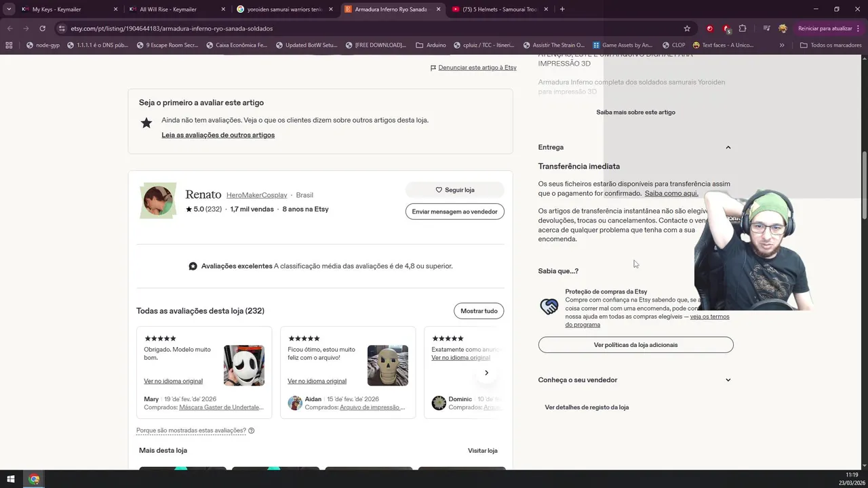Open the node-gyp bookmark
The width and height of the screenshot is (868, 488).
coord(43,45)
